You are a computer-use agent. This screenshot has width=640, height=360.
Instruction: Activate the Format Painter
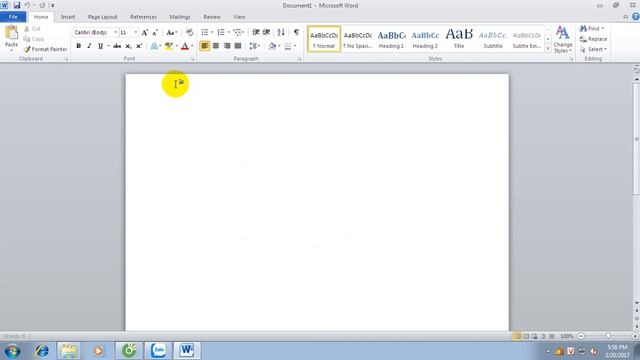[45, 49]
